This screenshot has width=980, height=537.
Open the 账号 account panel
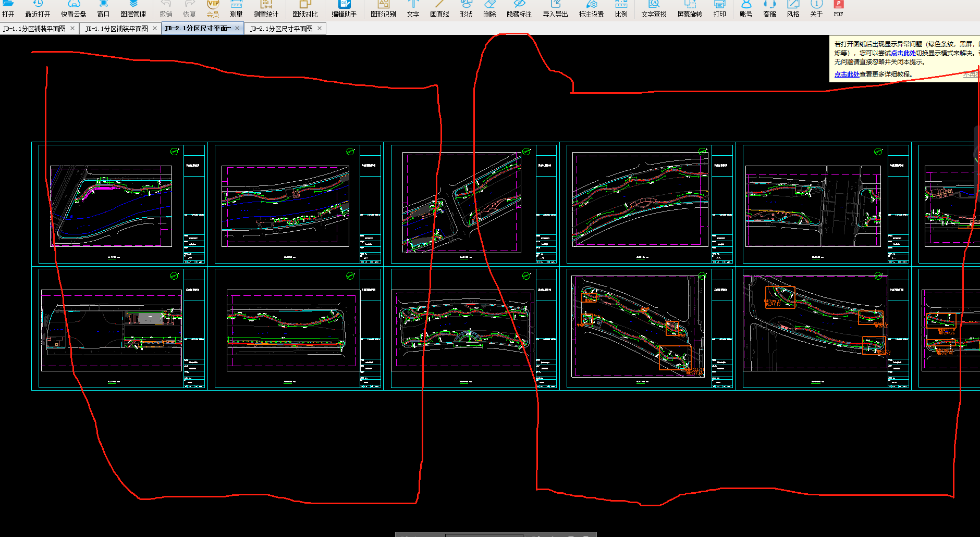tap(746, 9)
